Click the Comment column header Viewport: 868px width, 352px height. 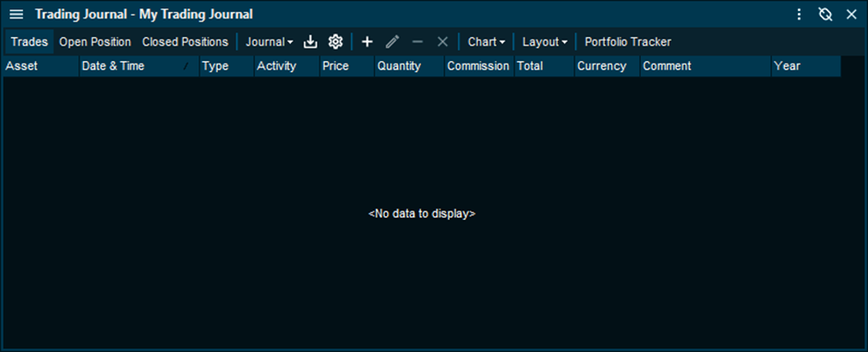705,67
